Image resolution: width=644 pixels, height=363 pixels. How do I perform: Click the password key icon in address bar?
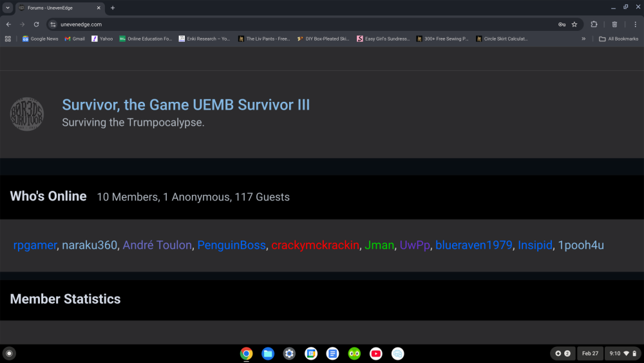(562, 25)
